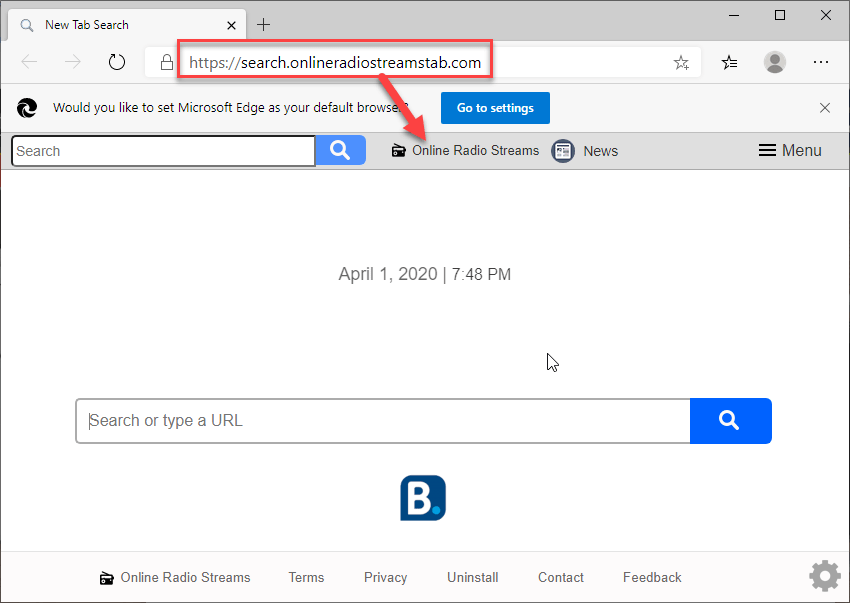850x603 pixels.
Task: Open the user profile avatar
Action: point(775,62)
